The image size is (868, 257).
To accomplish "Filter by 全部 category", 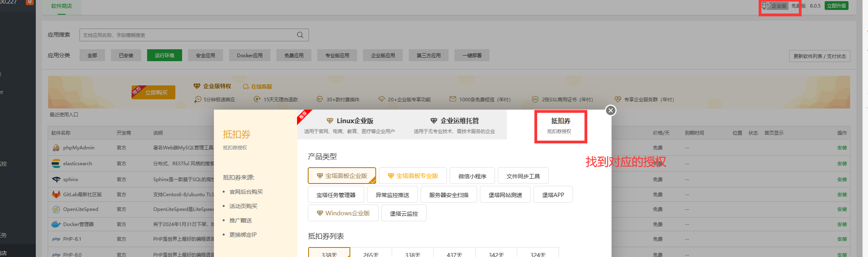I will click(92, 55).
